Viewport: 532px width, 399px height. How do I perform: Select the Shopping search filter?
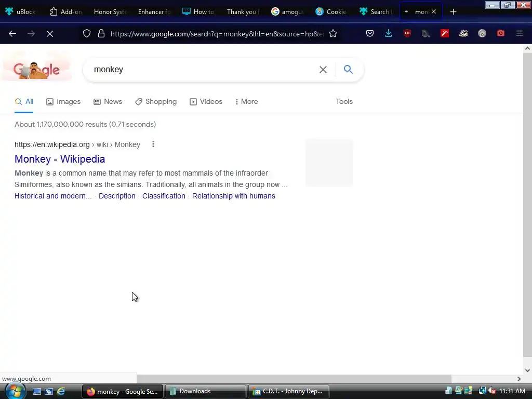[156, 101]
